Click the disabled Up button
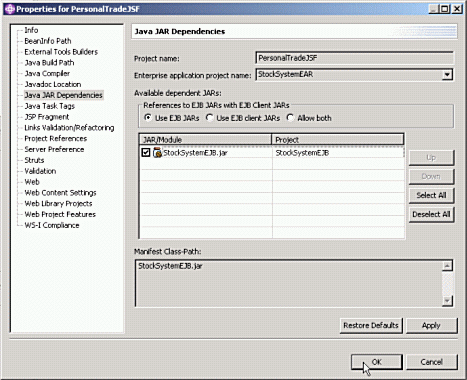Image resolution: width=467 pixels, height=380 pixels. point(431,157)
